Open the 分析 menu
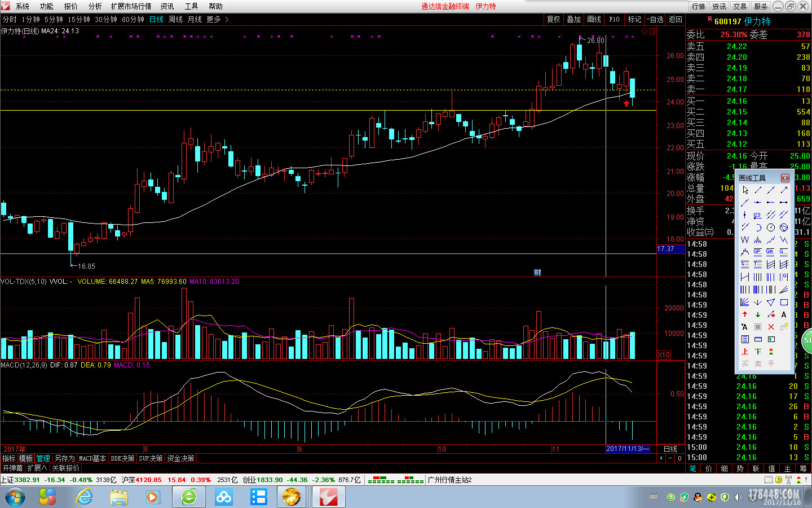The height and width of the screenshot is (508, 812). coord(95,6)
